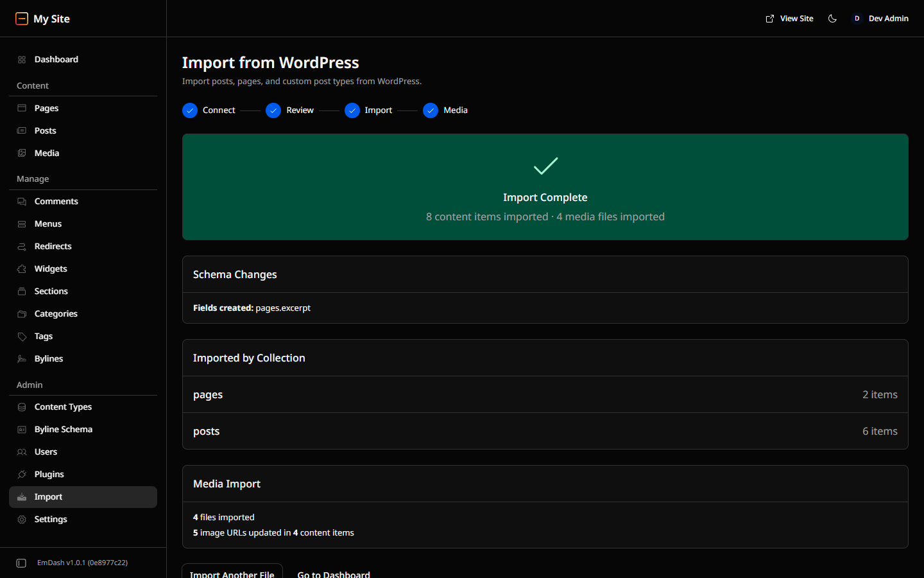Click the Import Complete heading
Screen dimensions: 924x578
(545, 198)
